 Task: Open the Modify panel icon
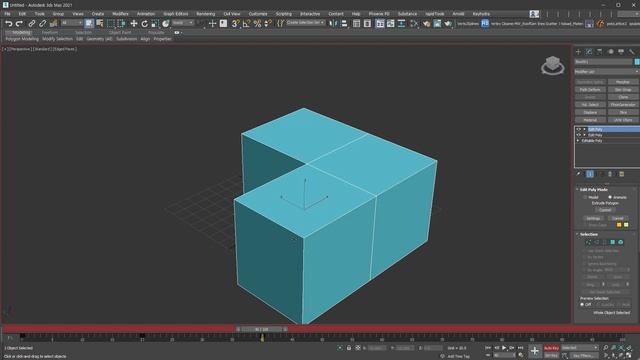[589, 51]
